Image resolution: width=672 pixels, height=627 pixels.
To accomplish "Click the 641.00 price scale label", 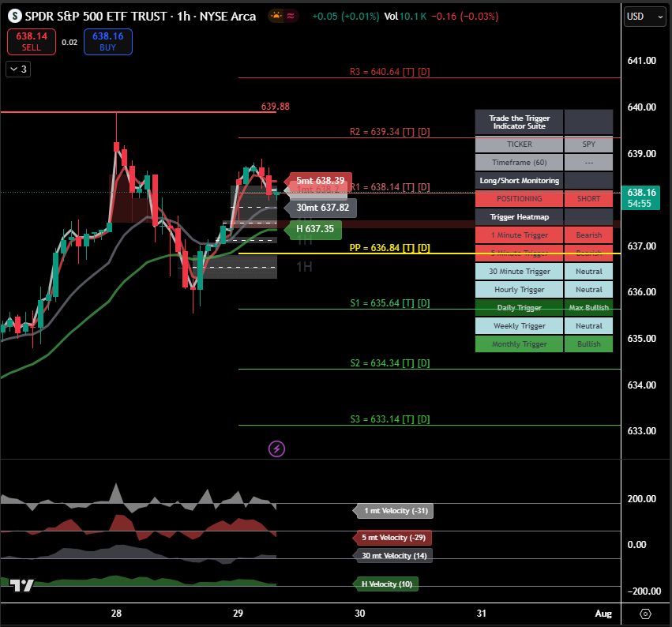I will (x=641, y=61).
